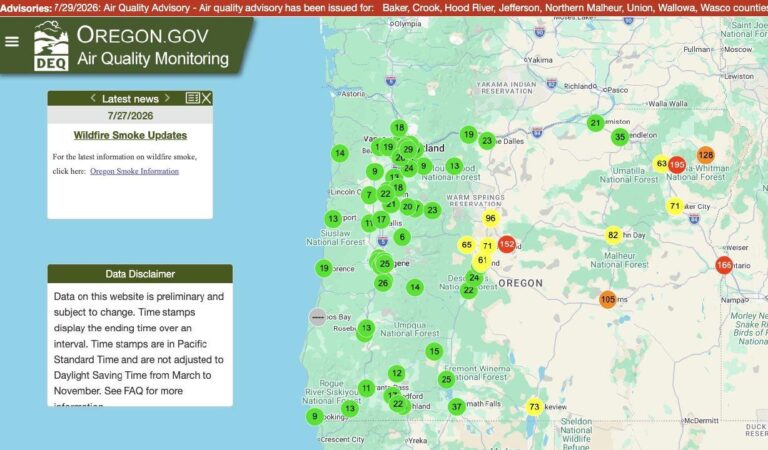Viewport: 768px width, 450px height.
Task: Open Wildfire Smoke Updates headline
Action: pos(130,135)
